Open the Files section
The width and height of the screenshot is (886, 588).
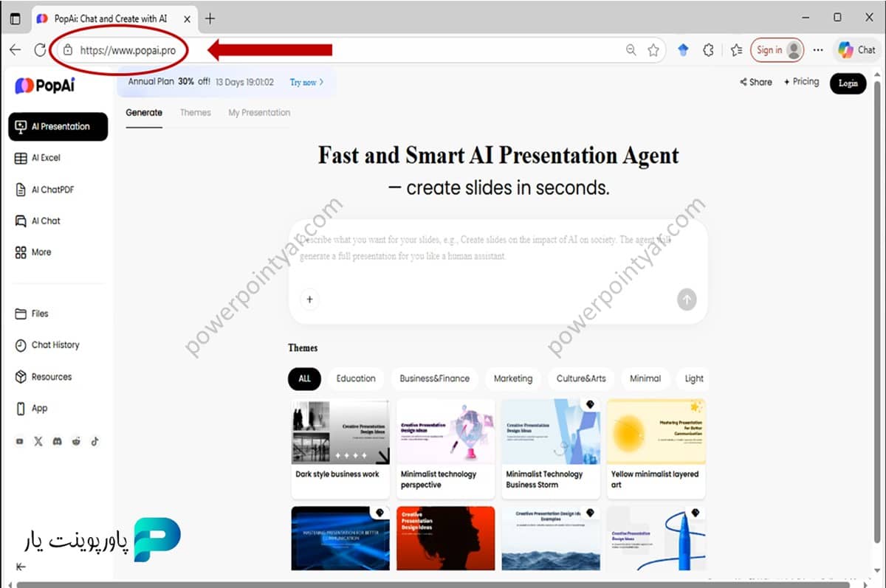tap(33, 314)
